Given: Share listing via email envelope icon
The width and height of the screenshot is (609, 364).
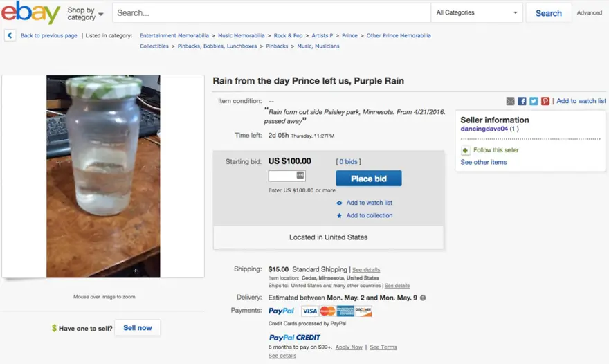Looking at the screenshot, I should pos(510,101).
